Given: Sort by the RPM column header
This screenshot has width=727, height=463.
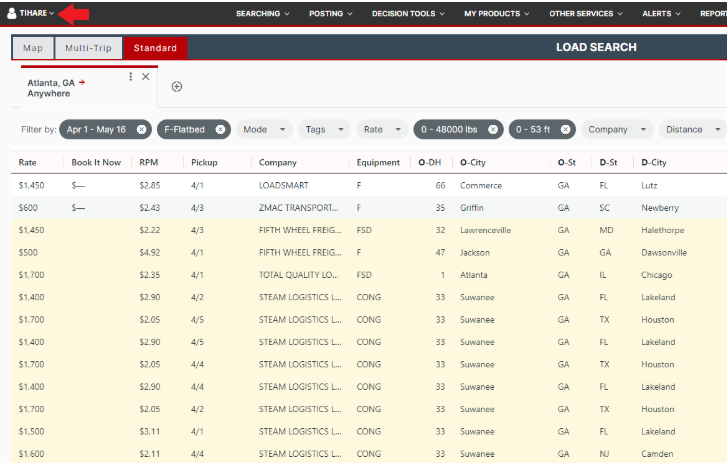Looking at the screenshot, I should 148,163.
